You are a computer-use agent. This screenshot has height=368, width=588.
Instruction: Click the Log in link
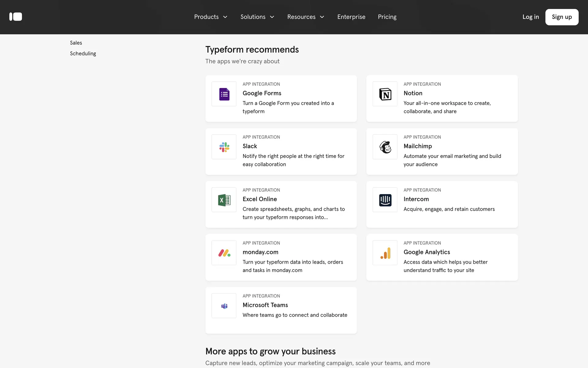click(530, 17)
